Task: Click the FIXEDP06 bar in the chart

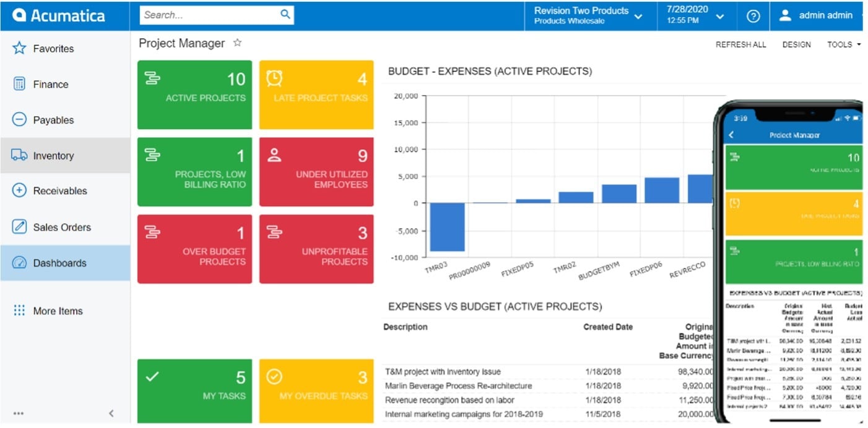Action: tap(662, 190)
